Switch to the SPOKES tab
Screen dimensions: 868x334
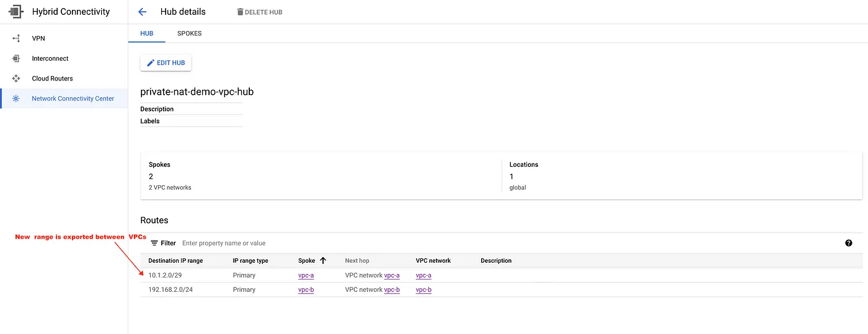(189, 33)
